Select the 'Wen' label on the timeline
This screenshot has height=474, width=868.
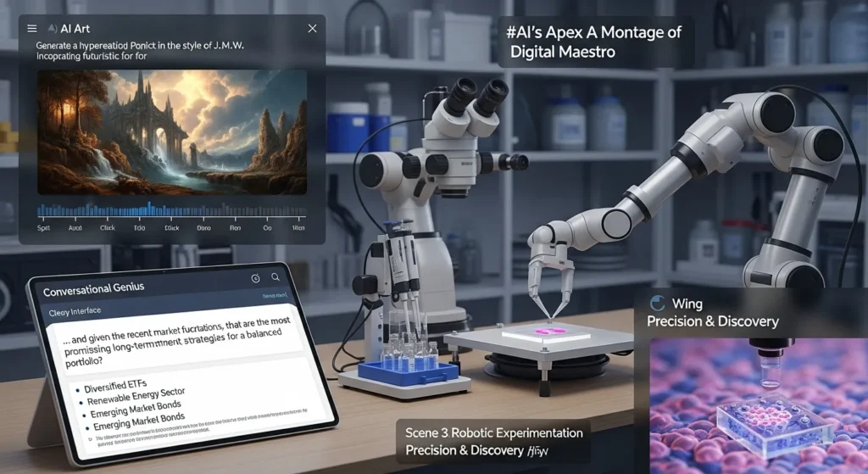(x=298, y=228)
